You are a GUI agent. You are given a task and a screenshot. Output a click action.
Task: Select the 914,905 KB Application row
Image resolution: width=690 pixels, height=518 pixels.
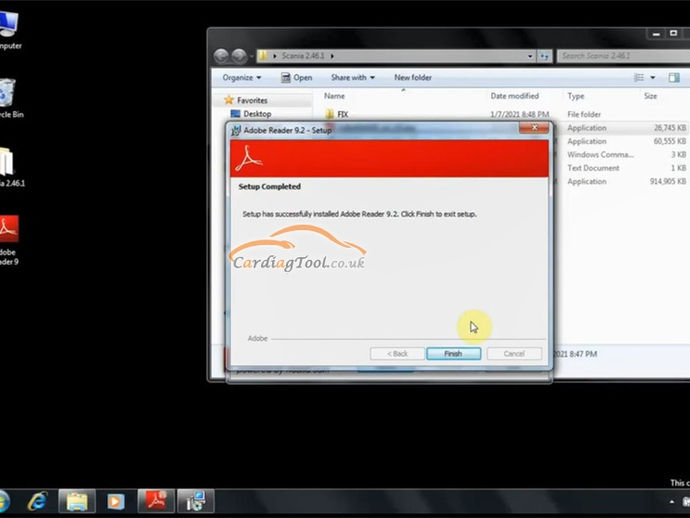[620, 181]
